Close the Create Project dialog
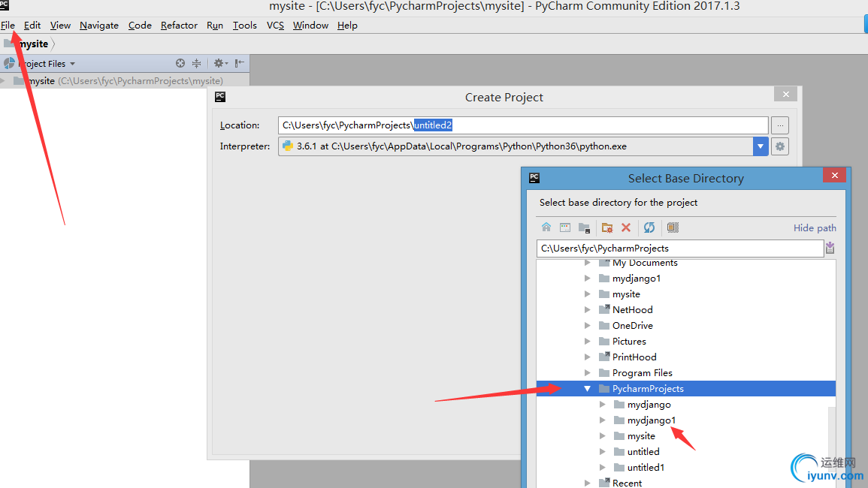The width and height of the screenshot is (868, 488). click(x=785, y=95)
